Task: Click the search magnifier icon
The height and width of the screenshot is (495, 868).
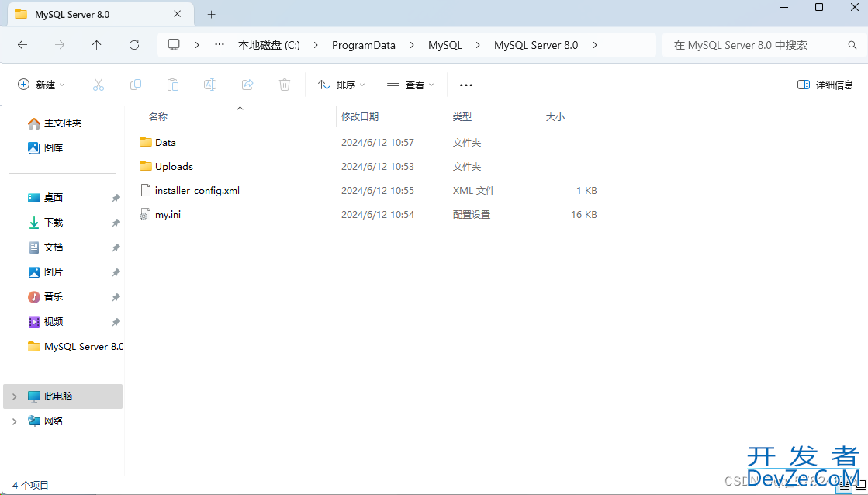Action: pos(852,45)
